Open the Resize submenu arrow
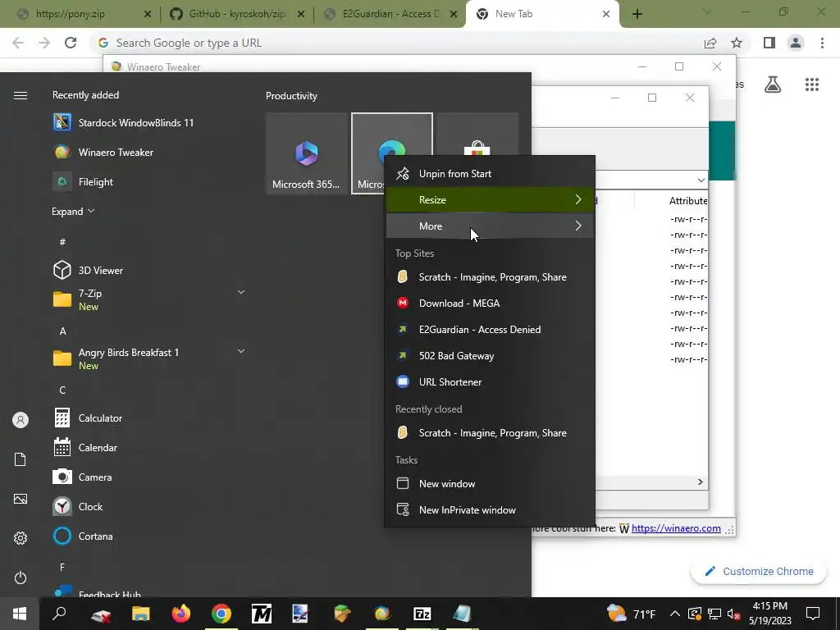The image size is (840, 630). pos(578,199)
